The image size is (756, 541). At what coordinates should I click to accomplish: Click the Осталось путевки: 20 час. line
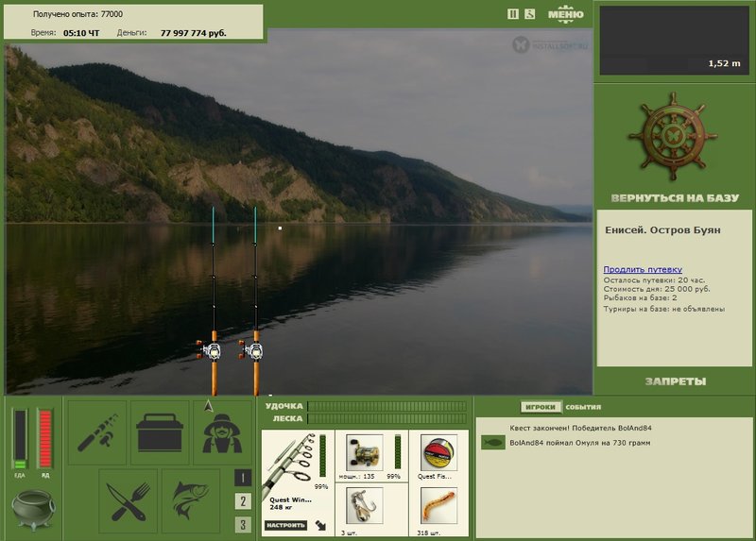(x=654, y=279)
